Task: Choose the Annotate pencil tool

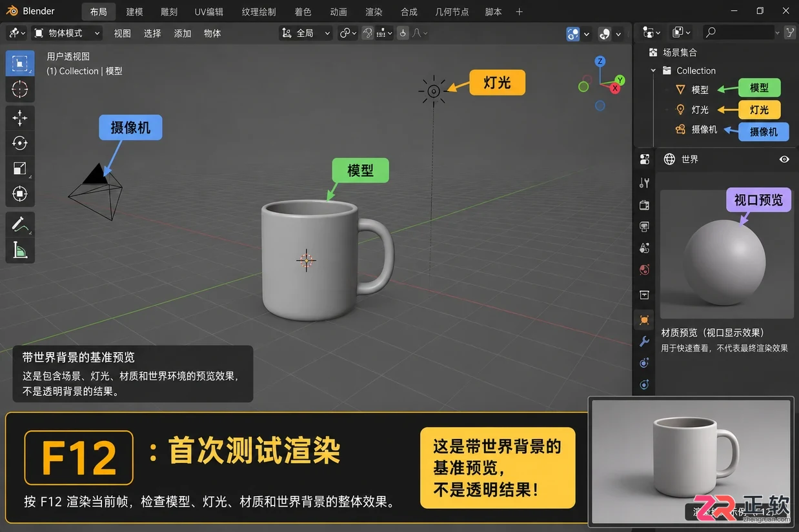Action: click(x=20, y=224)
